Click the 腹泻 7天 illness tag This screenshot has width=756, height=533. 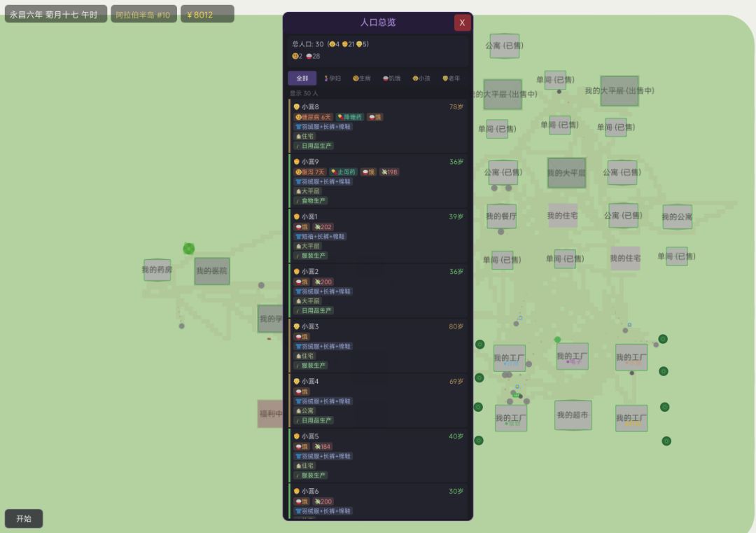point(310,172)
